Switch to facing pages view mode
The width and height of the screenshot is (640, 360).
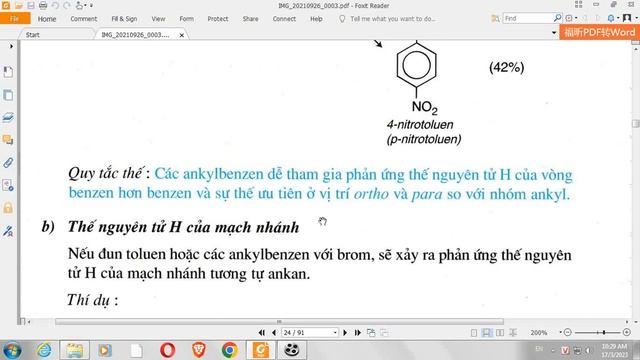click(x=500, y=333)
